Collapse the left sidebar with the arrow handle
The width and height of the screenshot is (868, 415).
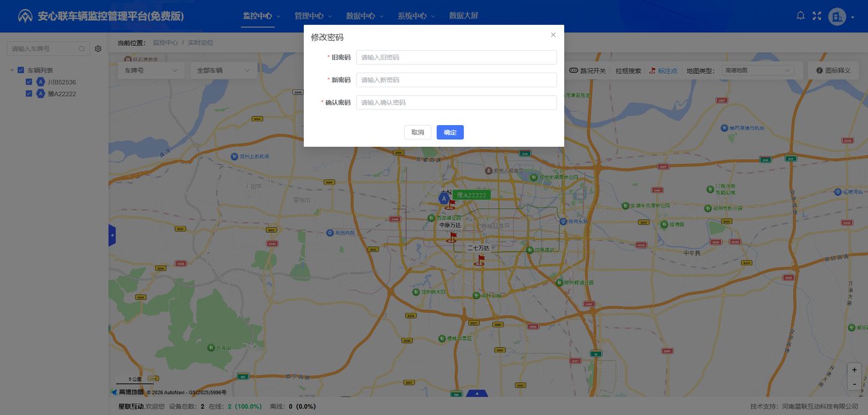[112, 235]
